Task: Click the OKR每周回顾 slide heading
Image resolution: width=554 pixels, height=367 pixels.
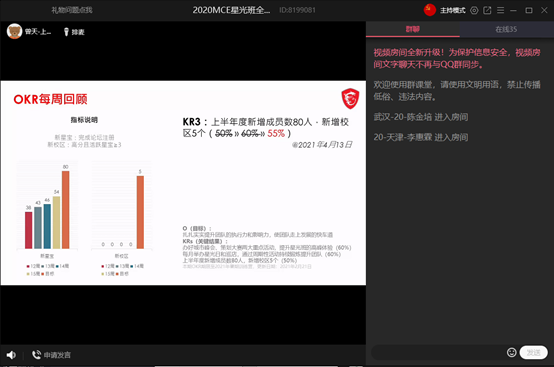Action: (51, 99)
